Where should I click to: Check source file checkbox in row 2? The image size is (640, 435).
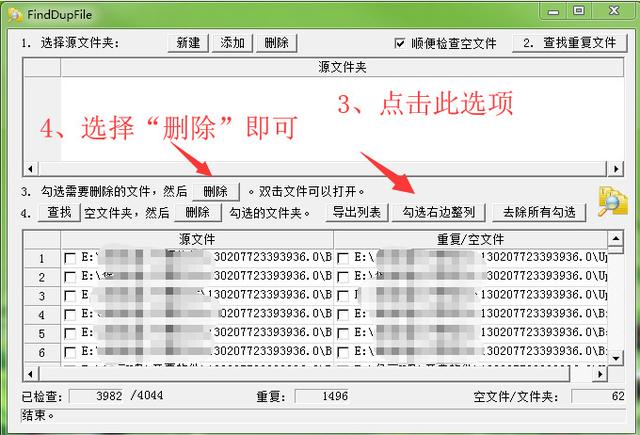[70, 277]
